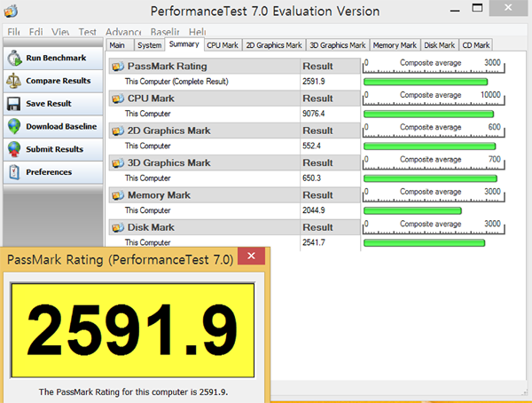Image resolution: width=532 pixels, height=403 pixels.
Task: Click the Download Baseline globe icon
Action: 14,126
